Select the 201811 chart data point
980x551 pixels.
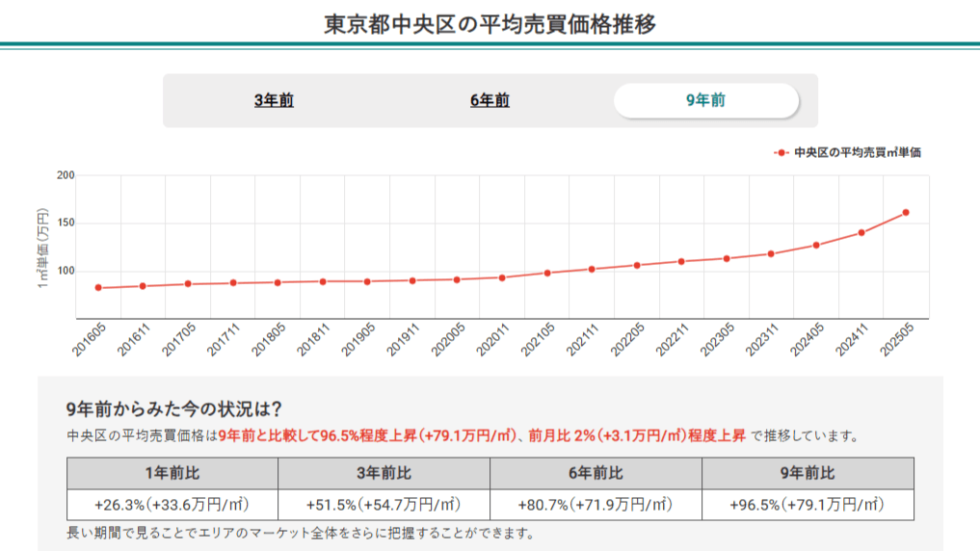coord(323,281)
